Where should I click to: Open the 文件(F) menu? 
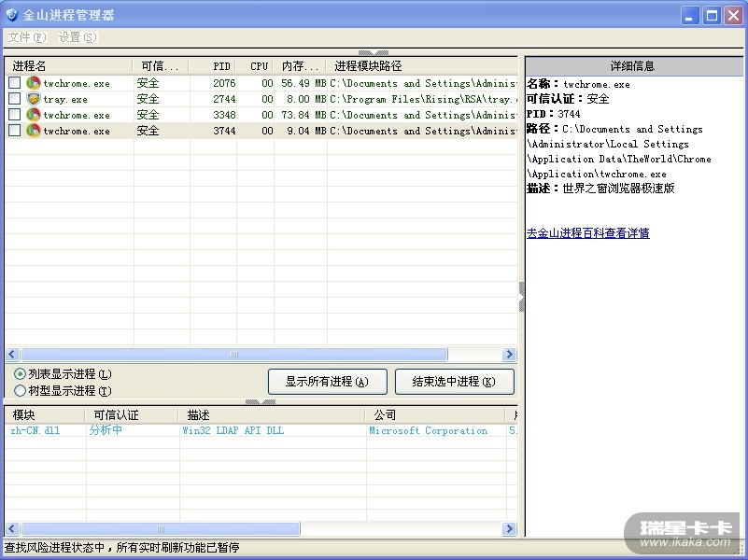pos(27,37)
